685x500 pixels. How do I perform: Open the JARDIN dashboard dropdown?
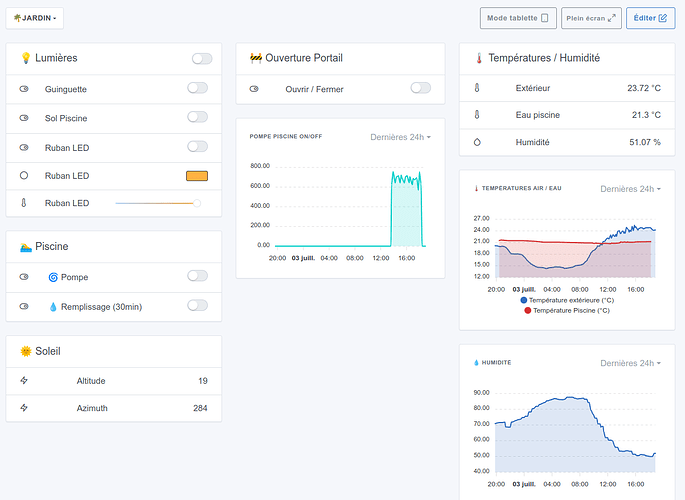pos(35,18)
